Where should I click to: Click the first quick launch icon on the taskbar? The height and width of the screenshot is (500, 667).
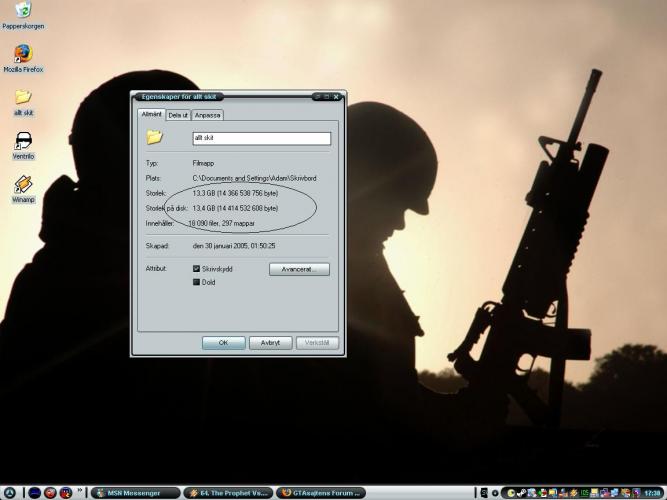point(34,492)
